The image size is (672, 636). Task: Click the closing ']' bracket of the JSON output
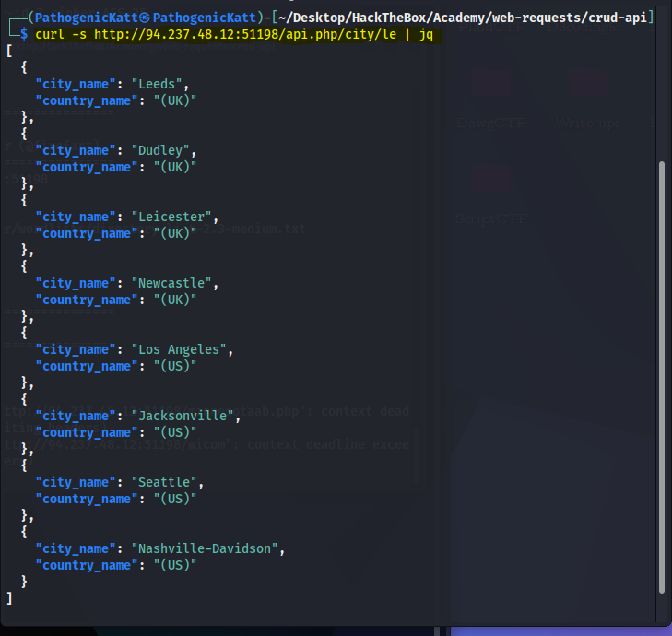(9, 598)
